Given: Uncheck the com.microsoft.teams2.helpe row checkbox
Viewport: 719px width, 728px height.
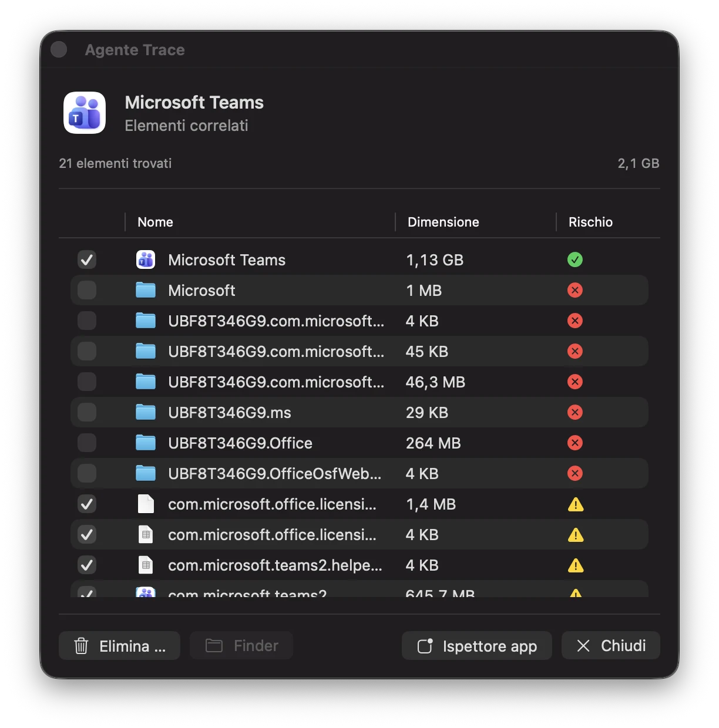Looking at the screenshot, I should [x=87, y=565].
